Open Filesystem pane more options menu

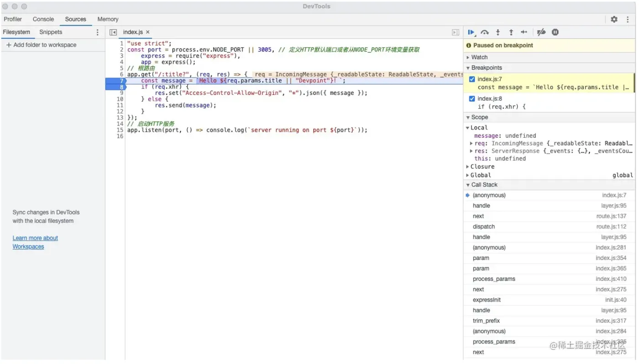click(97, 32)
